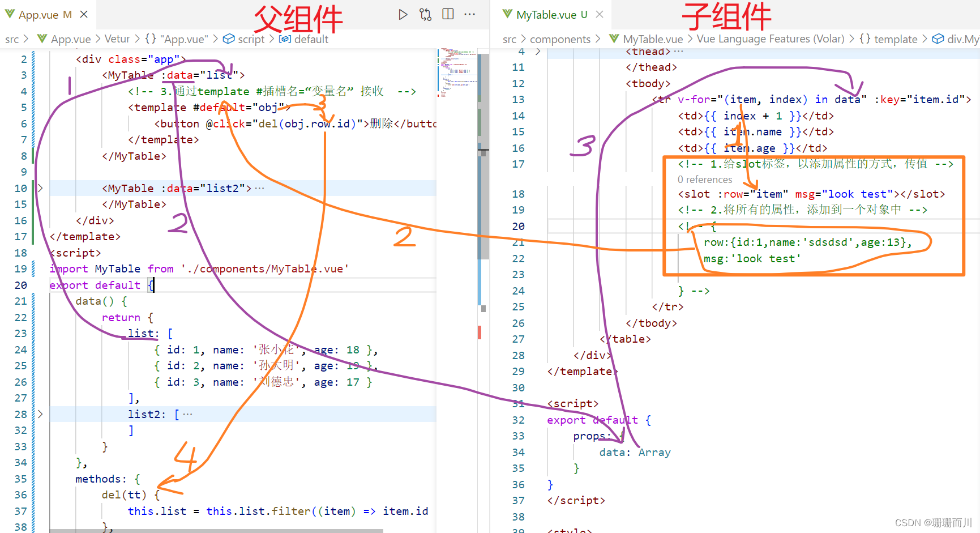The width and height of the screenshot is (980, 533).
Task: Select default in the breadcrumb
Action: click(311, 39)
